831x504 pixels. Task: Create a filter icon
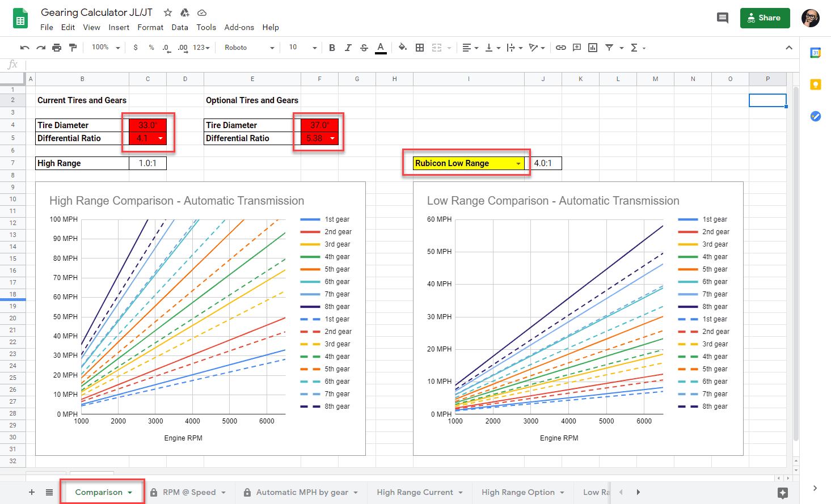pos(609,48)
